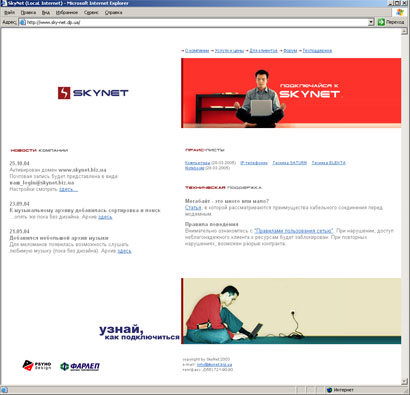
Task: Open the 'Техподдержка' navigation link
Action: pos(317,51)
